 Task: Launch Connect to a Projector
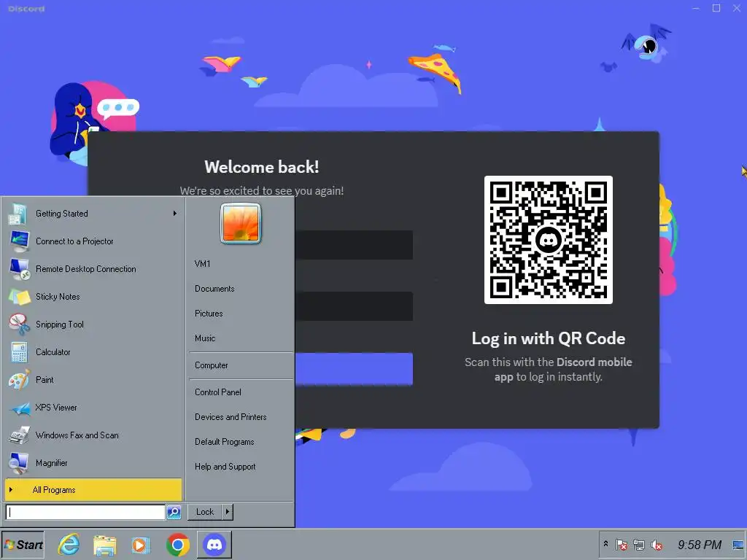pyautogui.click(x=93, y=241)
